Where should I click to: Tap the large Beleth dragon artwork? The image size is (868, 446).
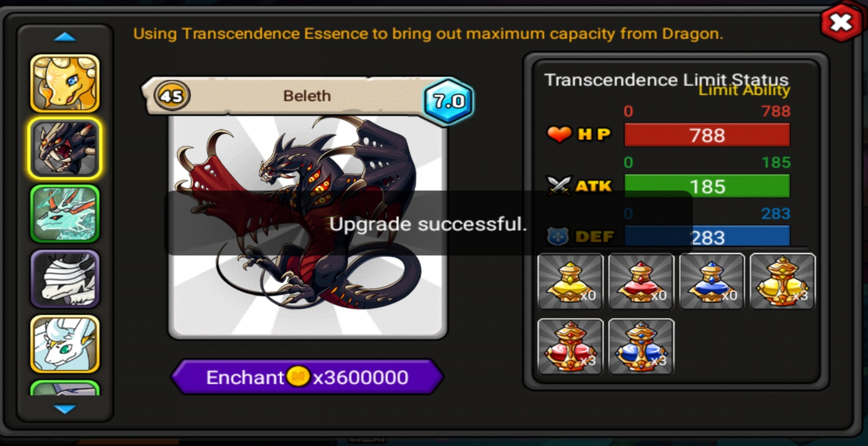[307, 226]
